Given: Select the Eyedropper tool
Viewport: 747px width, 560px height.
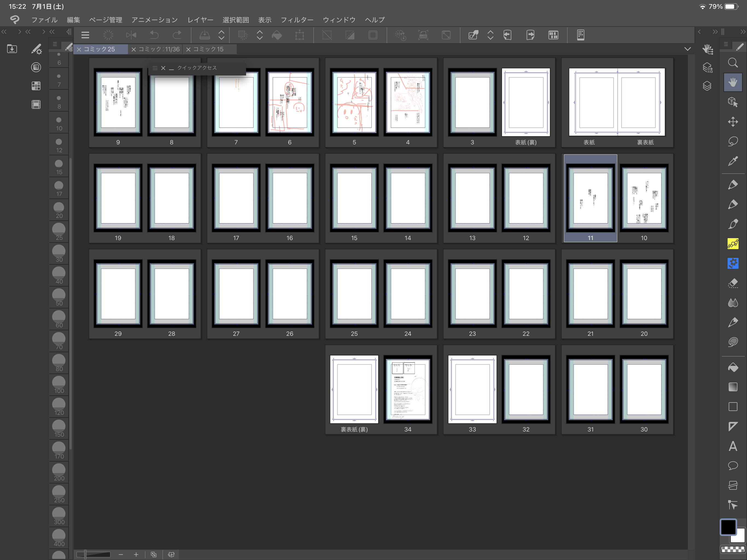Looking at the screenshot, I should (x=733, y=161).
